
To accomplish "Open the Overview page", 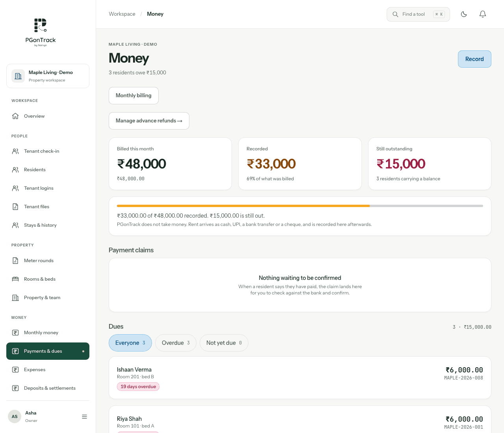I will point(48,116).
